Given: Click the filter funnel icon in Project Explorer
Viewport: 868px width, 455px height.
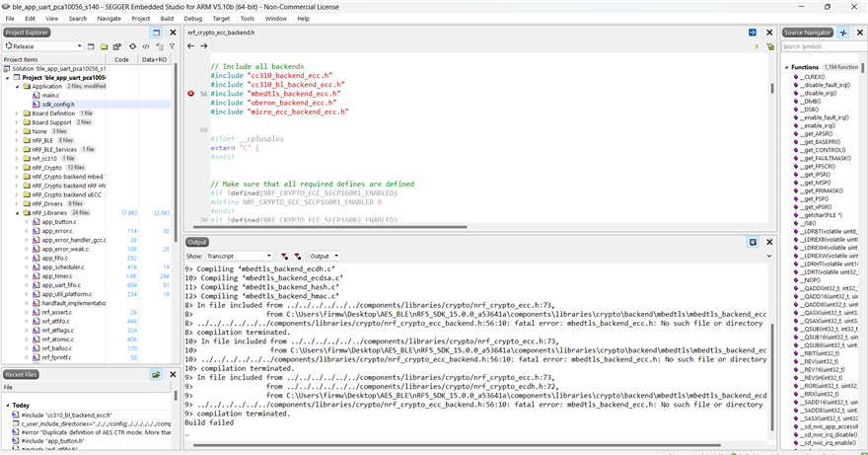Looking at the screenshot, I should point(173,46).
